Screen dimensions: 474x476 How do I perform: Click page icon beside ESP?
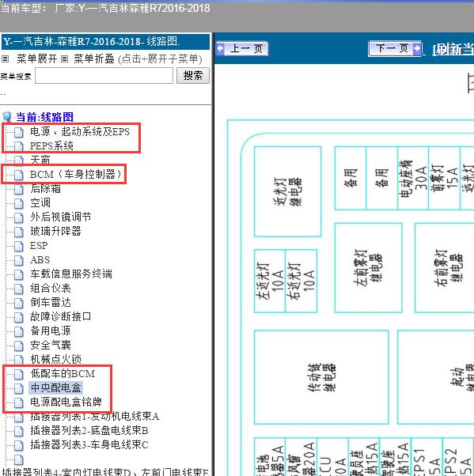click(18, 246)
